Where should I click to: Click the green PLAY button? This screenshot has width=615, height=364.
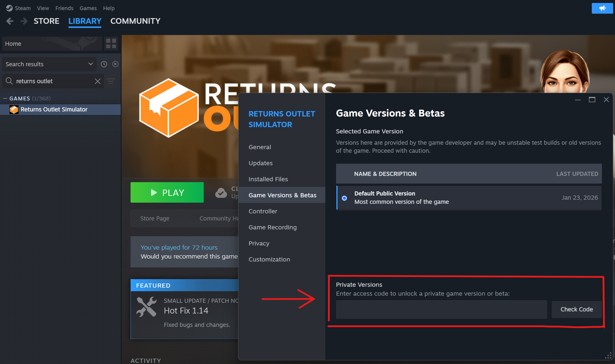click(x=167, y=193)
